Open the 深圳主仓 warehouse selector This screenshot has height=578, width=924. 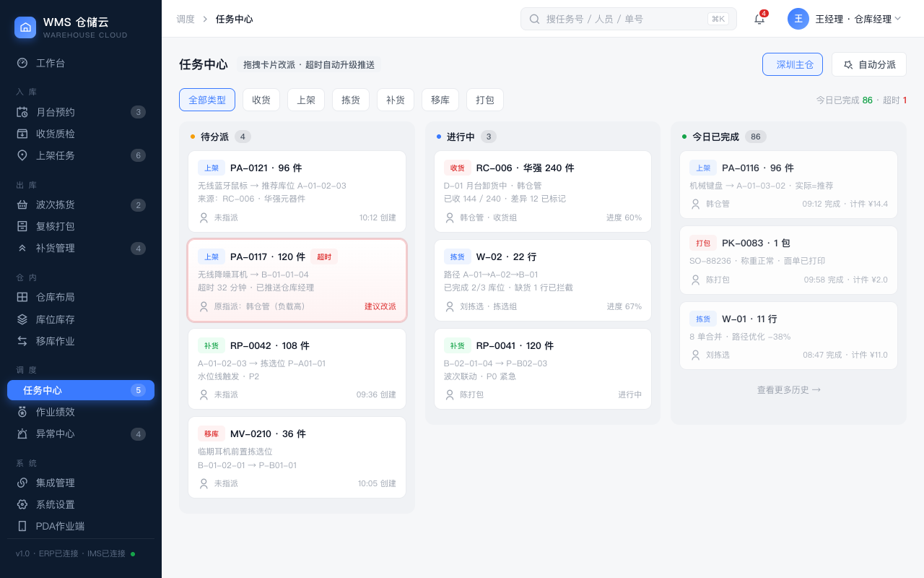[793, 64]
